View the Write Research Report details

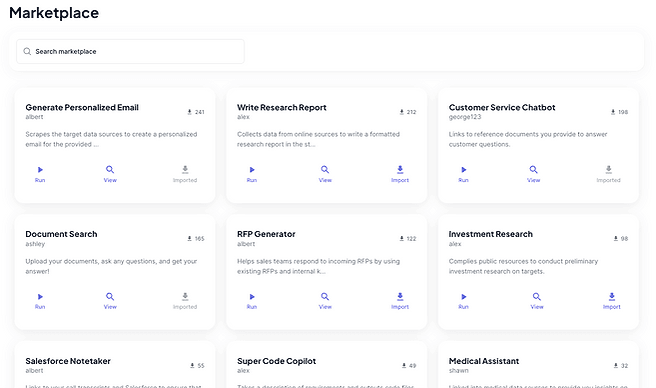pos(325,174)
